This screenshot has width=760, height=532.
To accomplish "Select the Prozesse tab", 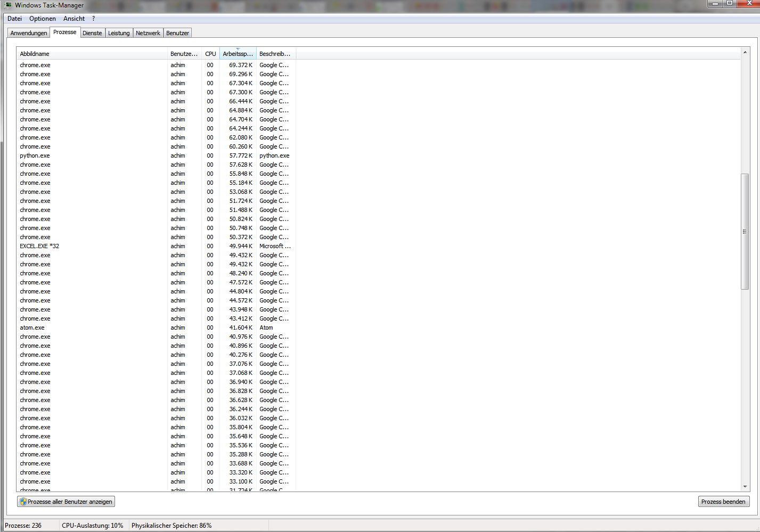I will [65, 32].
